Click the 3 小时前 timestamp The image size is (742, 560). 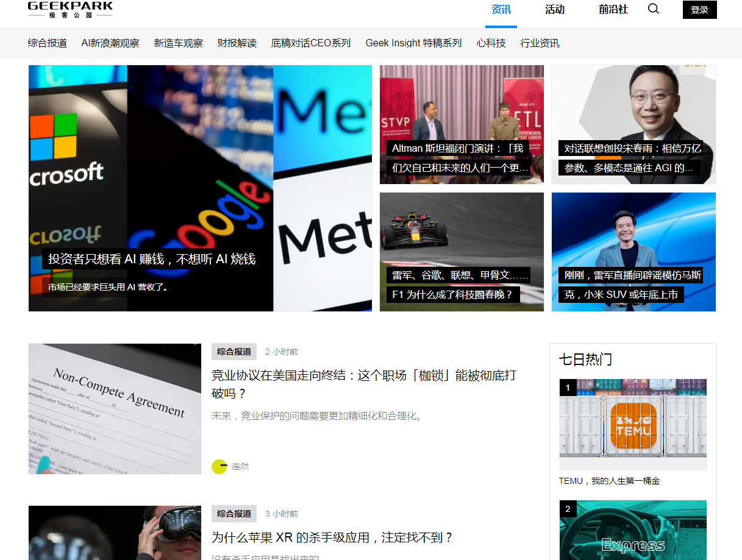[282, 514]
